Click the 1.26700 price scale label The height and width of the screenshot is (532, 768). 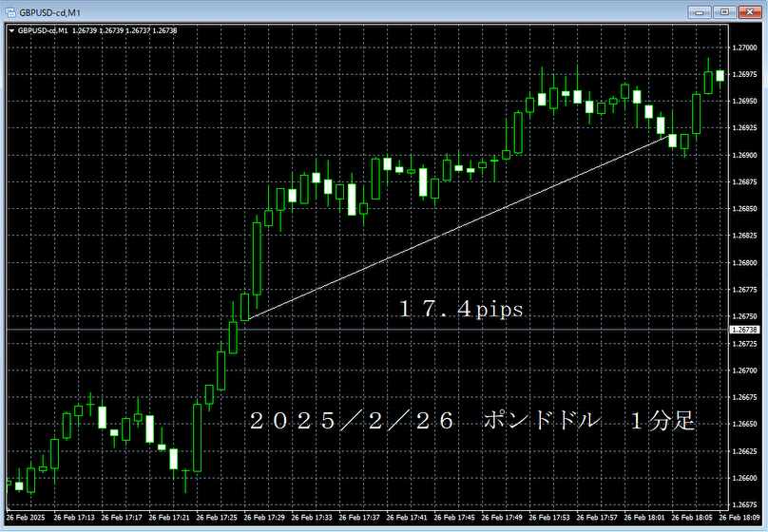[744, 370]
